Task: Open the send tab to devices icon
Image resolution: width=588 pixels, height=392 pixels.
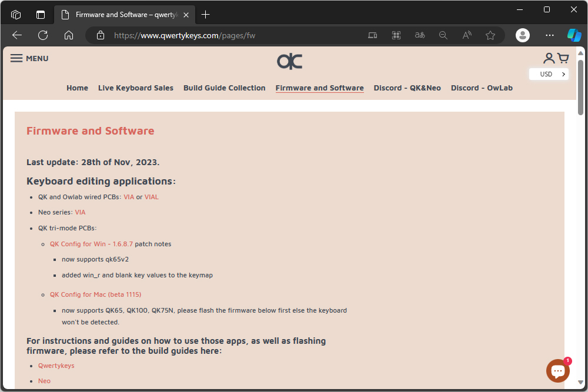Action: click(372, 35)
